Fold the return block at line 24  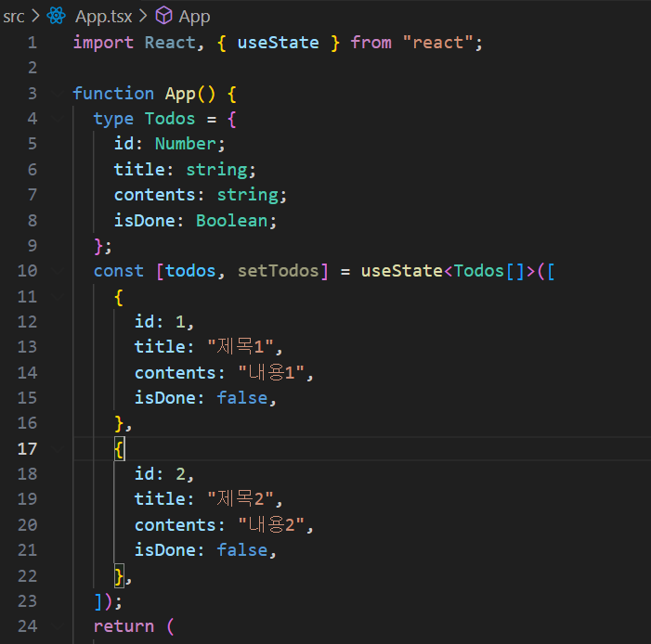[58, 625]
